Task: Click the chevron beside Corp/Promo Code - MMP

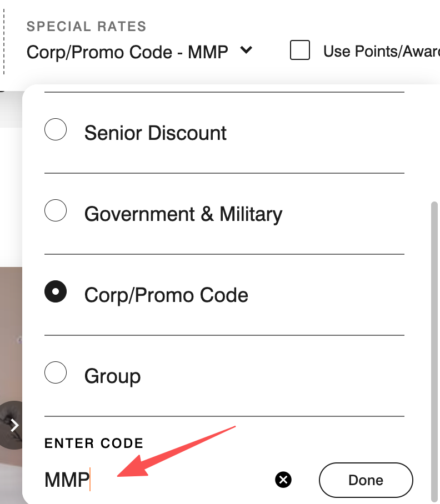Action: coord(246,51)
